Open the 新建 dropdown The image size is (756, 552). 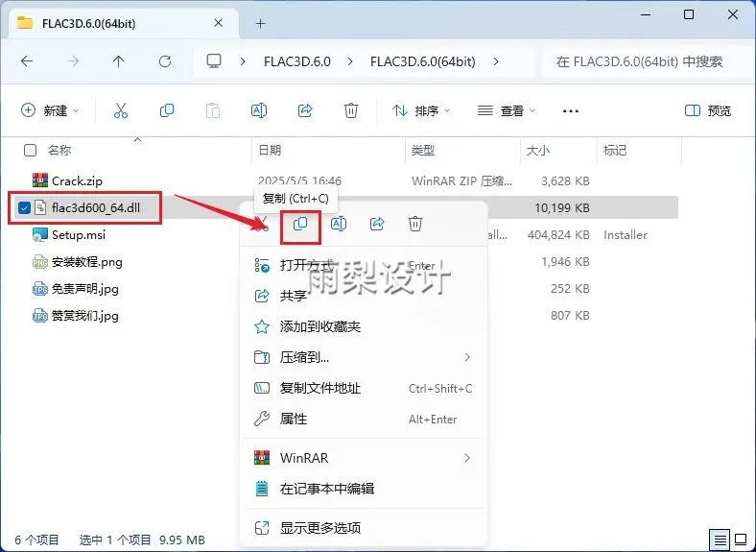pyautogui.click(x=50, y=110)
